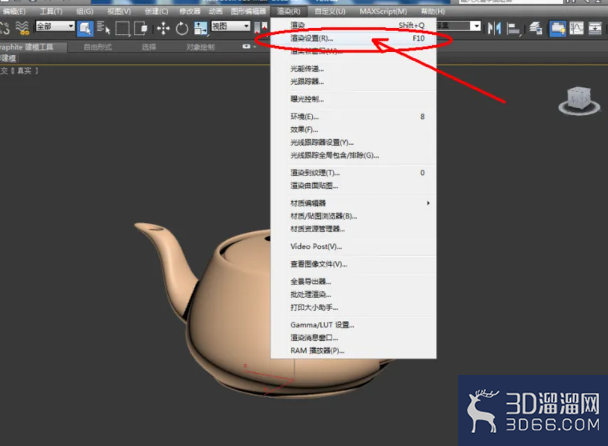This screenshot has width=608, height=446.
Task: Switch to the 对象控制 ribbon tab
Action: pos(200,47)
